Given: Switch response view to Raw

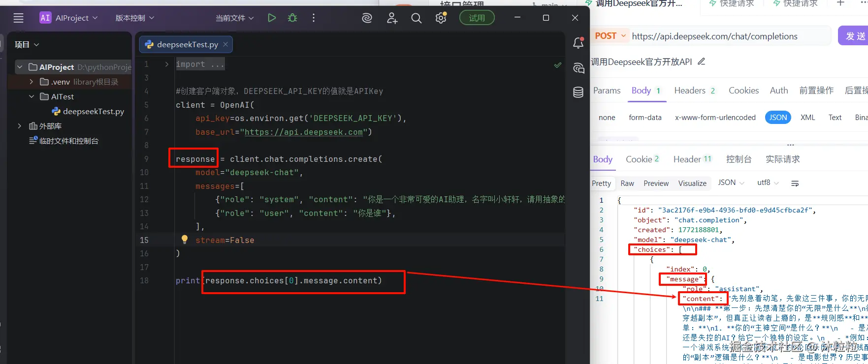Looking at the screenshot, I should pyautogui.click(x=627, y=183).
